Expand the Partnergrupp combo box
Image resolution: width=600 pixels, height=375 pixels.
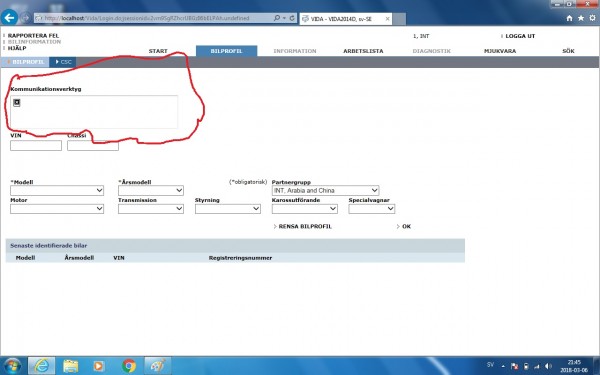[x=325, y=190]
